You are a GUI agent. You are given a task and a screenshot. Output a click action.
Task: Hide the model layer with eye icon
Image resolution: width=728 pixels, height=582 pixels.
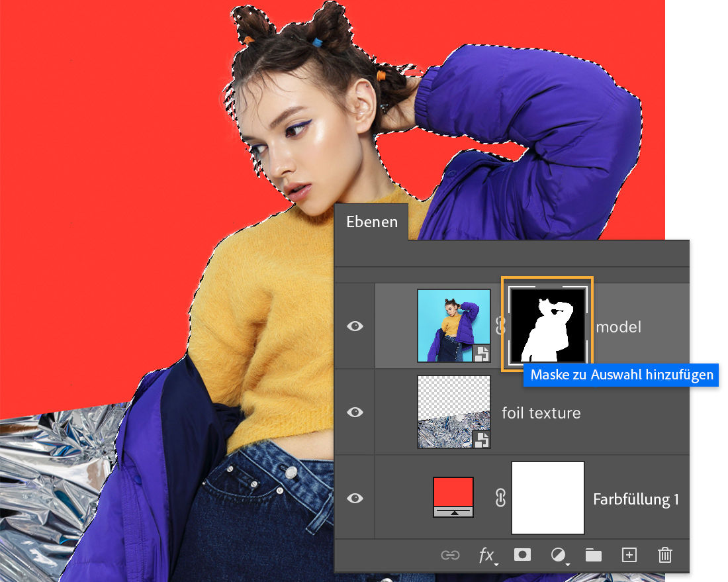tap(355, 326)
